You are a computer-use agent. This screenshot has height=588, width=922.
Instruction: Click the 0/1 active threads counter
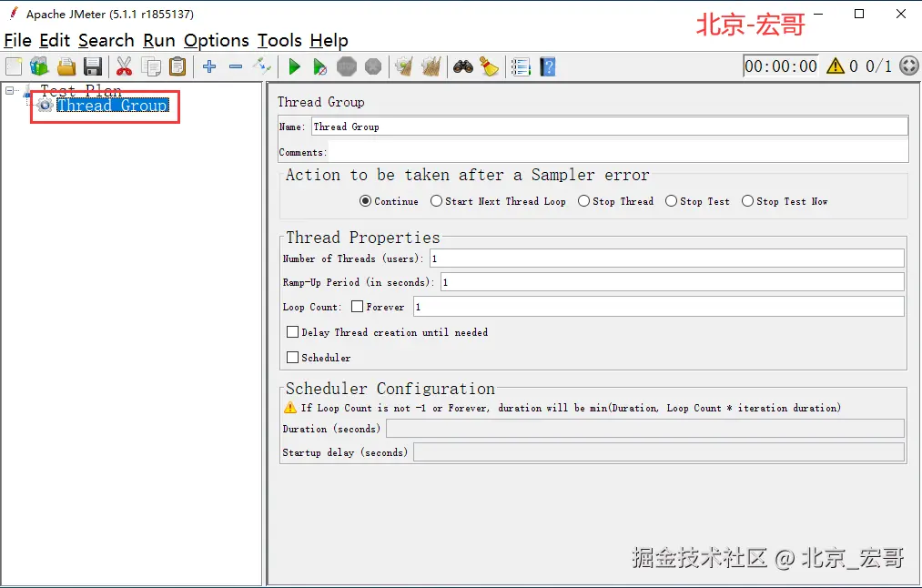click(878, 66)
